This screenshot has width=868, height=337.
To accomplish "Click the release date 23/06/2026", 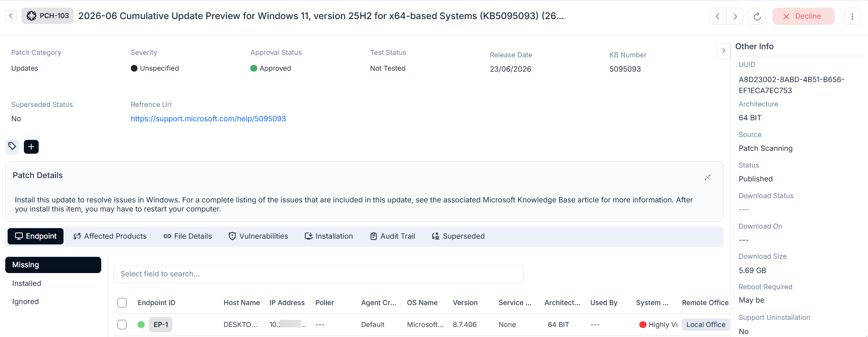I will 510,69.
